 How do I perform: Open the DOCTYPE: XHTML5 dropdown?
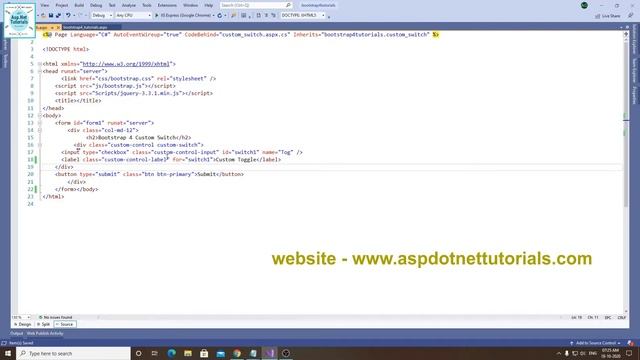[x=303, y=16]
